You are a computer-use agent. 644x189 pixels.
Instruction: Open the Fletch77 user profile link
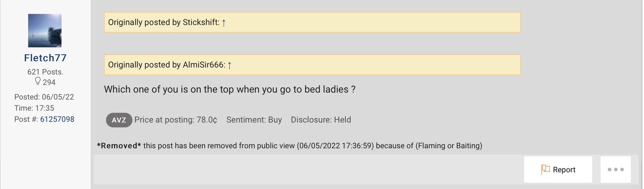45,58
